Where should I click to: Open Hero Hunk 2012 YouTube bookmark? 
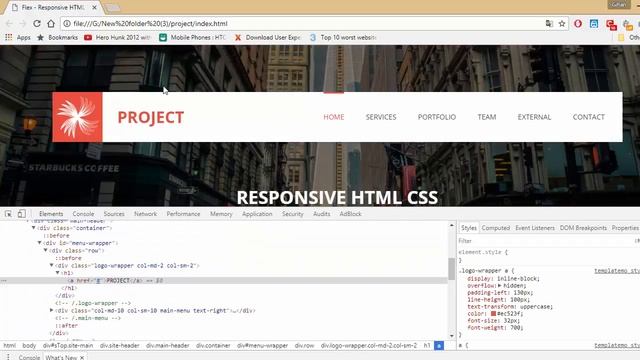[118, 37]
